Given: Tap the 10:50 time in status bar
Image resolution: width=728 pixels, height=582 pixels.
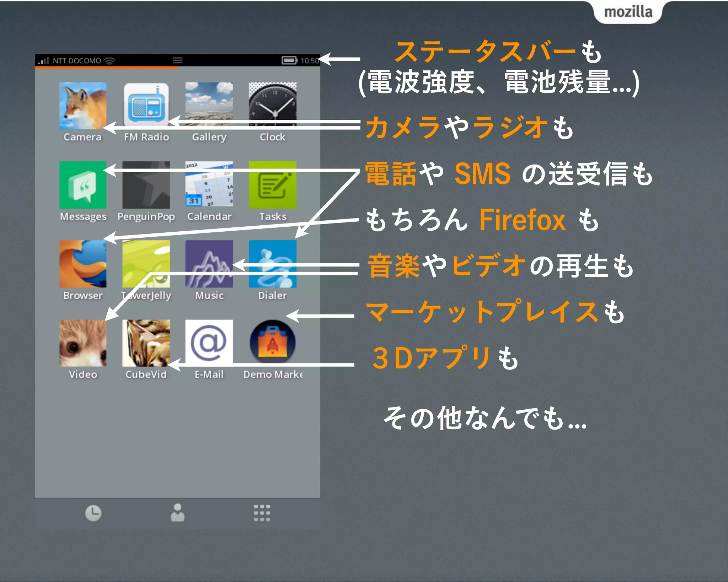Looking at the screenshot, I should tap(310, 61).
